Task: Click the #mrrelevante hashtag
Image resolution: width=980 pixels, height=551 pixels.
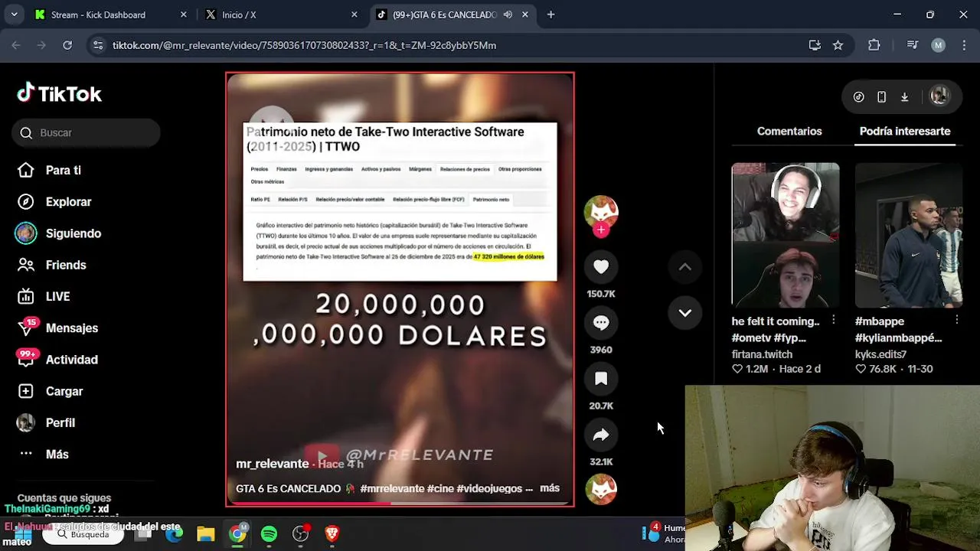Action: 392,488
